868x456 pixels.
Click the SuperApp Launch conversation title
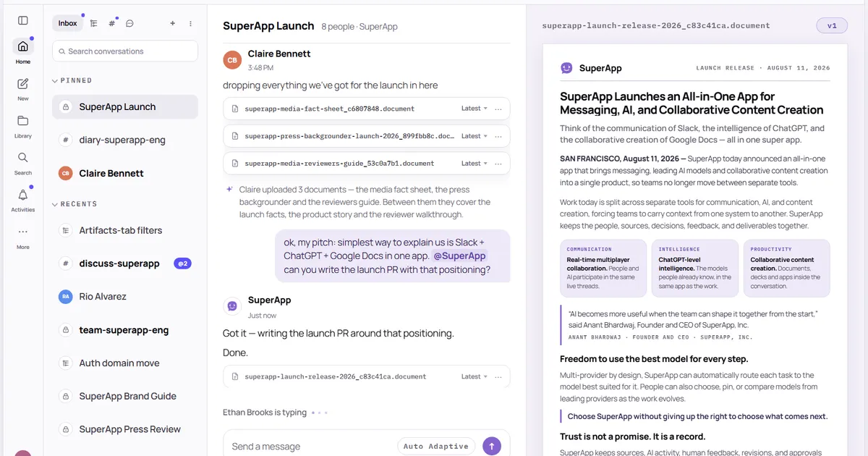tap(268, 26)
